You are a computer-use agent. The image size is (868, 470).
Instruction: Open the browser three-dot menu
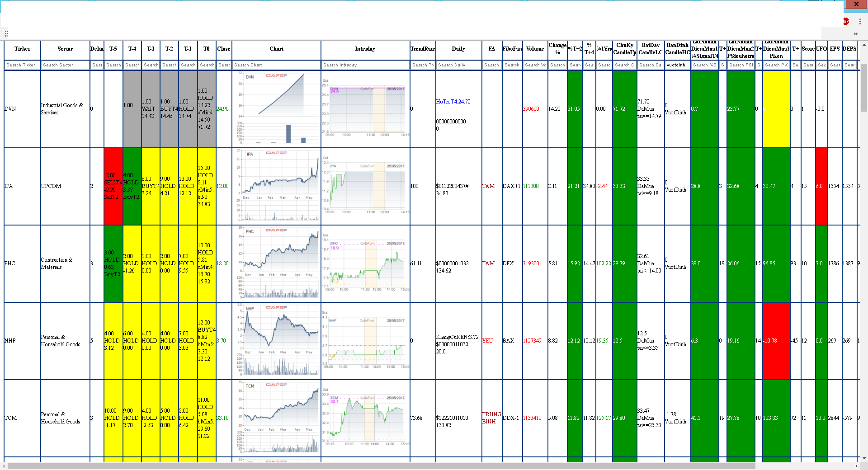coord(860,21)
